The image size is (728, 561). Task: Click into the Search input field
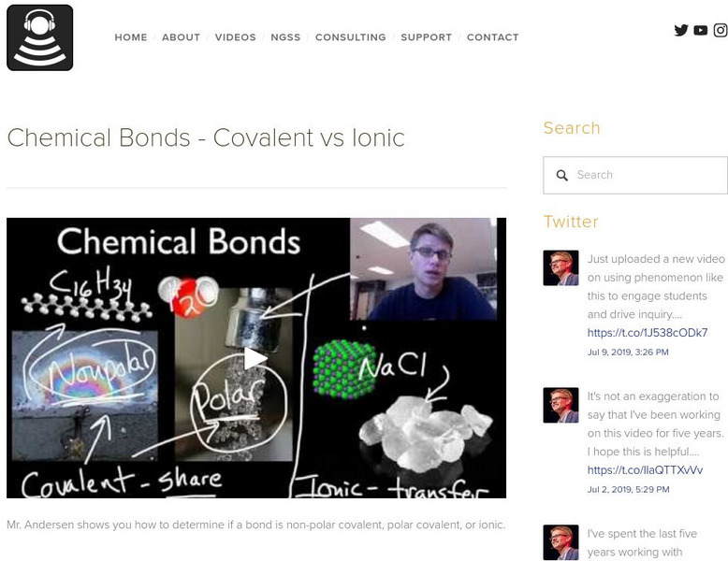tap(646, 175)
